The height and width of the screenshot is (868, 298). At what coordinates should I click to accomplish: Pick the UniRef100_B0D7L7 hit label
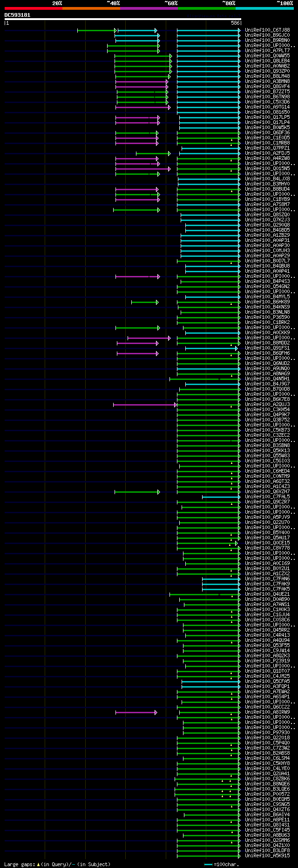(x=267, y=261)
